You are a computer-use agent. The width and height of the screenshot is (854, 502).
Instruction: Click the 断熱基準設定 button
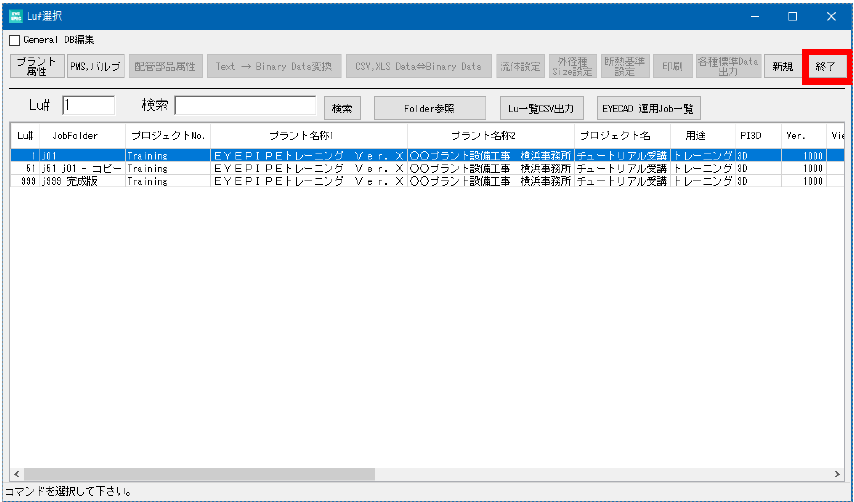(x=625, y=66)
